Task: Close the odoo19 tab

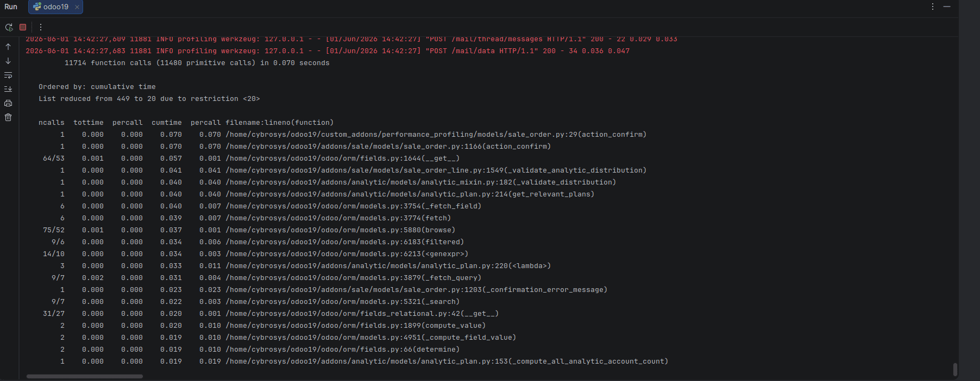Action: pyautogui.click(x=77, y=7)
